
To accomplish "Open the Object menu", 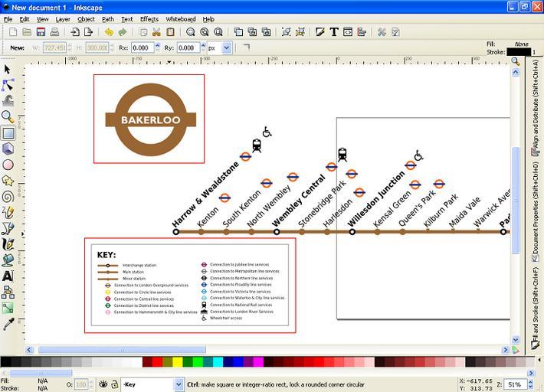I will pos(86,19).
